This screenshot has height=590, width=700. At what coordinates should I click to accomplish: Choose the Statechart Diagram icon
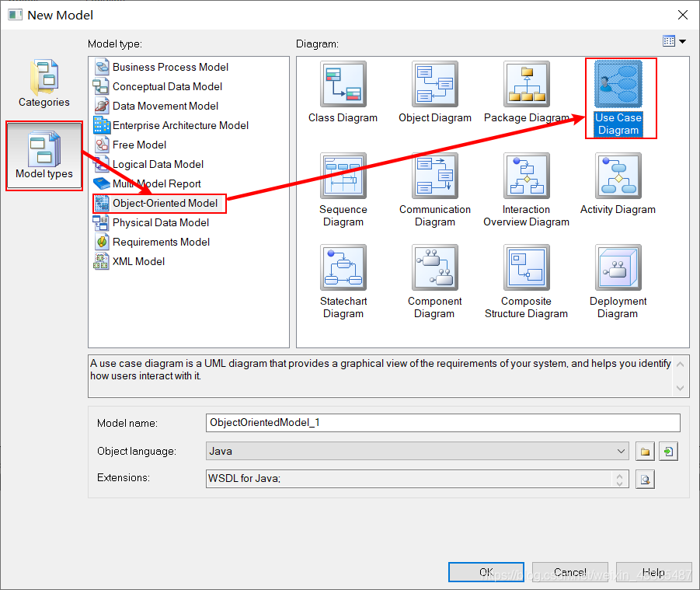tap(343, 267)
